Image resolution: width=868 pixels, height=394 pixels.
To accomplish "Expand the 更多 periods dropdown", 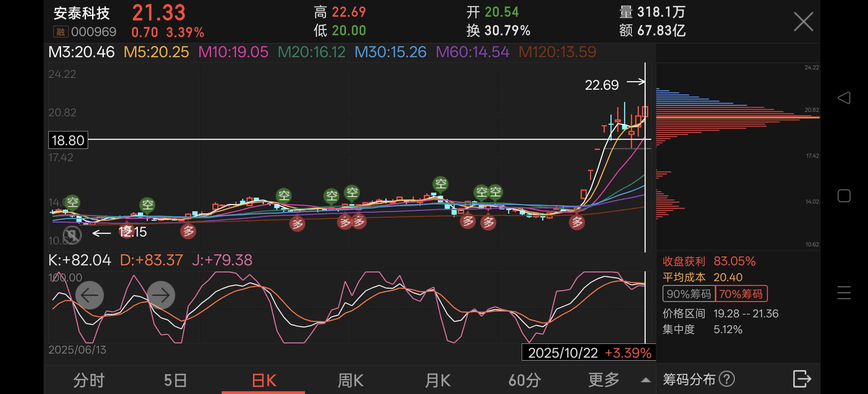I will tap(604, 380).
